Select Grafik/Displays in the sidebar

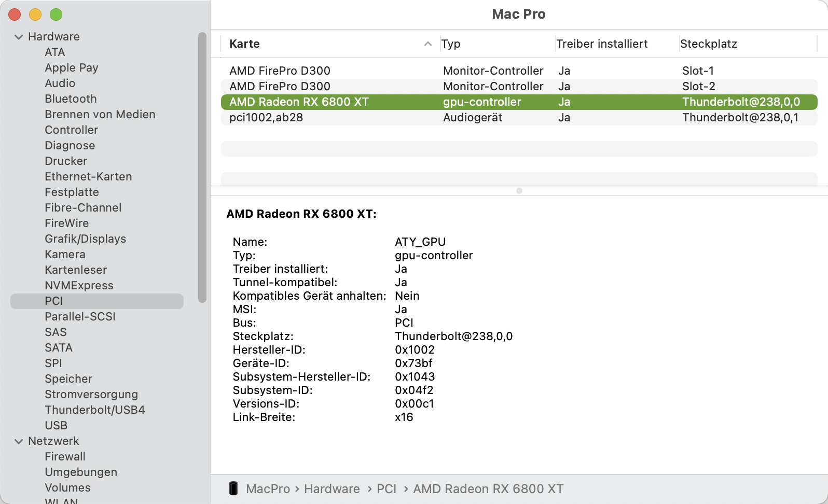[x=85, y=239]
